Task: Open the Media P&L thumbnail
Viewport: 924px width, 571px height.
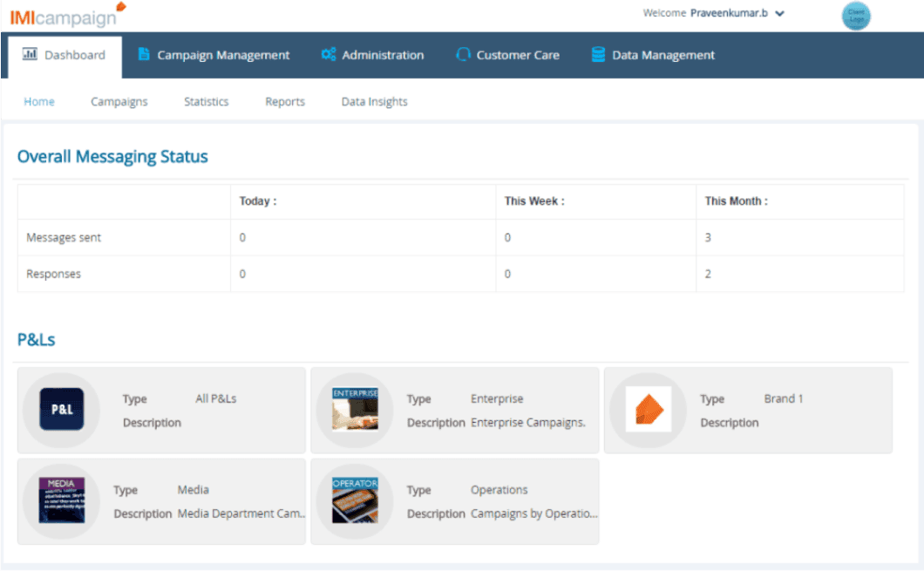Action: [61, 500]
